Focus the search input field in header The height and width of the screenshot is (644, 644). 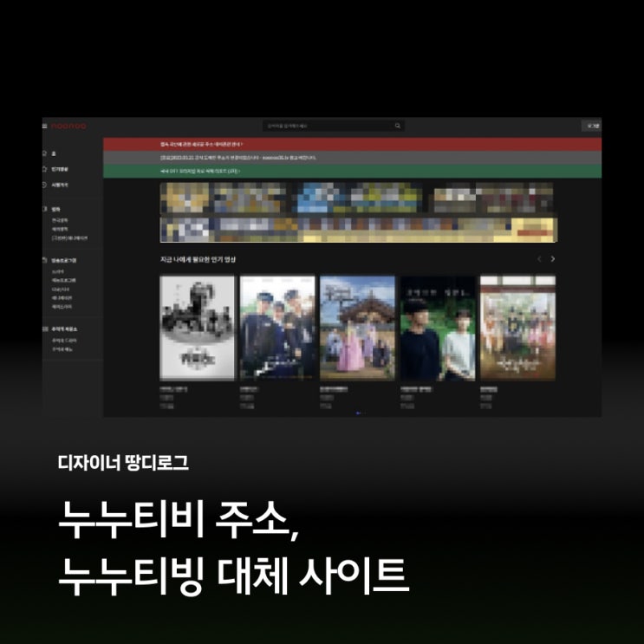(334, 126)
